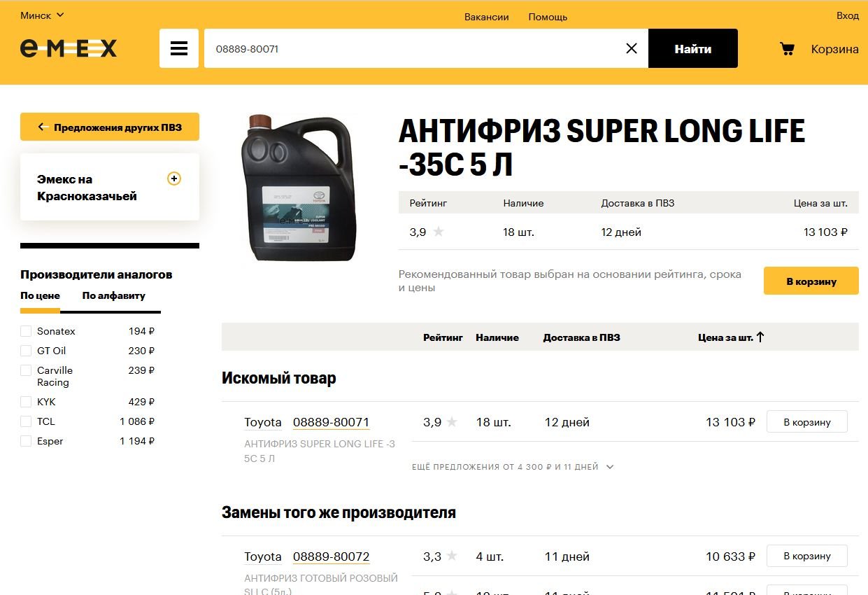The width and height of the screenshot is (868, 595).
Task: Click the Вход login link
Action: click(848, 15)
